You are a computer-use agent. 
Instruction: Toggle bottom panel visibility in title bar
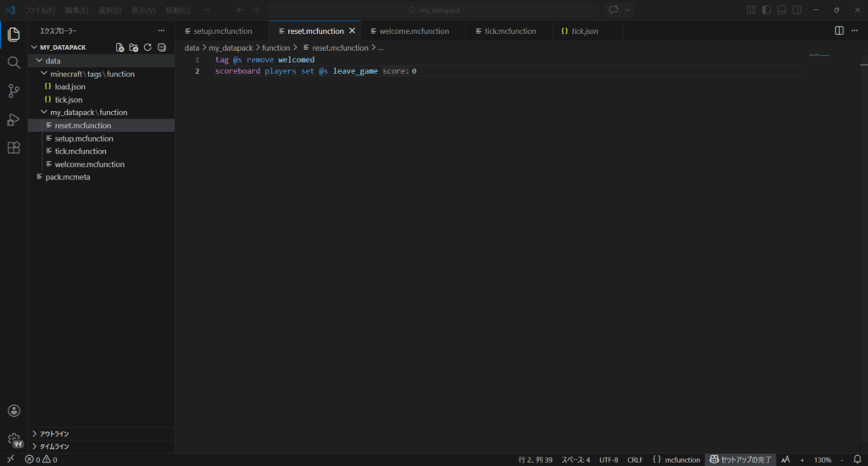point(782,9)
